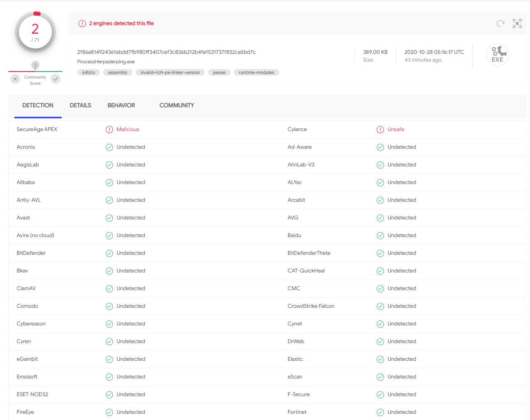
Task: Open the DETAILS tab
Action: coord(81,106)
